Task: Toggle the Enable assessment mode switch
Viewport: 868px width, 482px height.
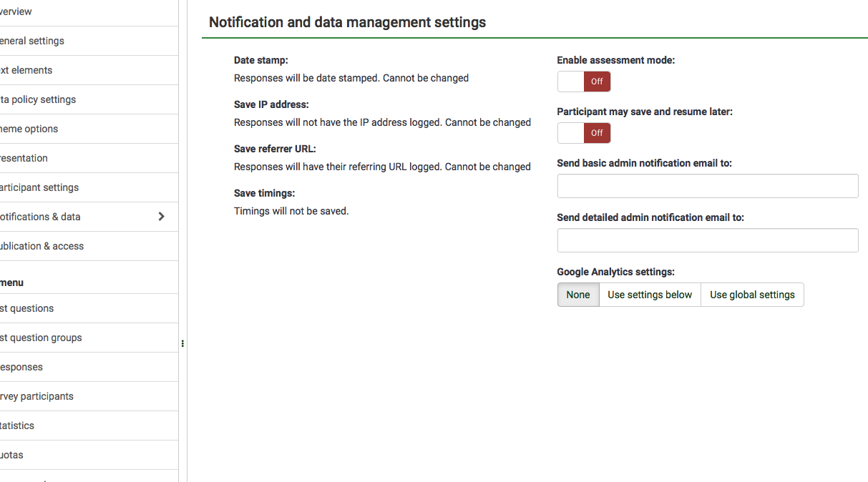Action: pyautogui.click(x=584, y=82)
